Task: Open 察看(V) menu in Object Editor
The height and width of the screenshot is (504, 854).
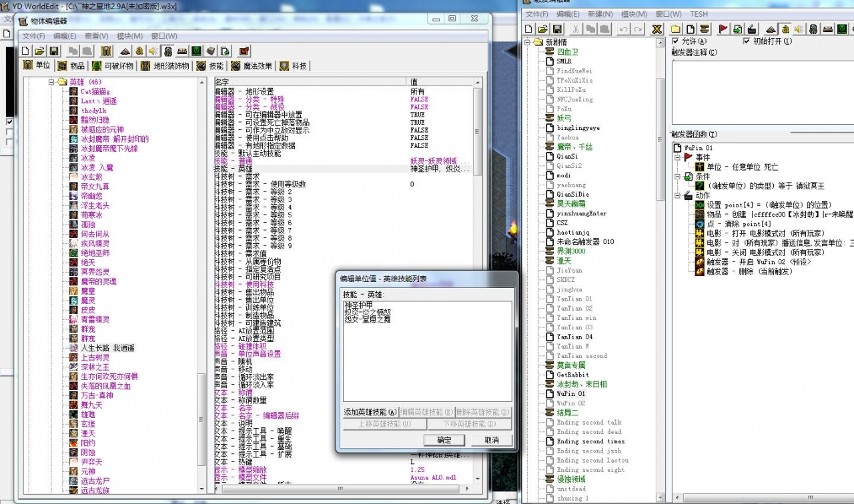Action: pos(97,36)
